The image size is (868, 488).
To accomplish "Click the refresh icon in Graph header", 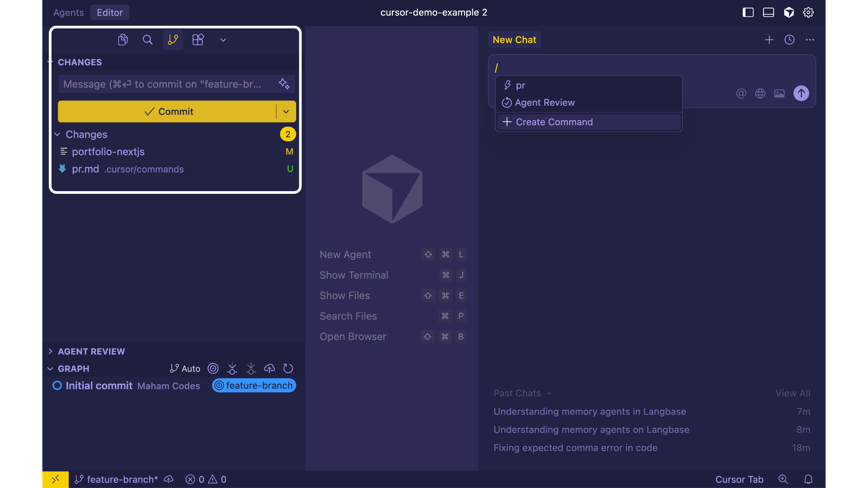I will coord(288,369).
